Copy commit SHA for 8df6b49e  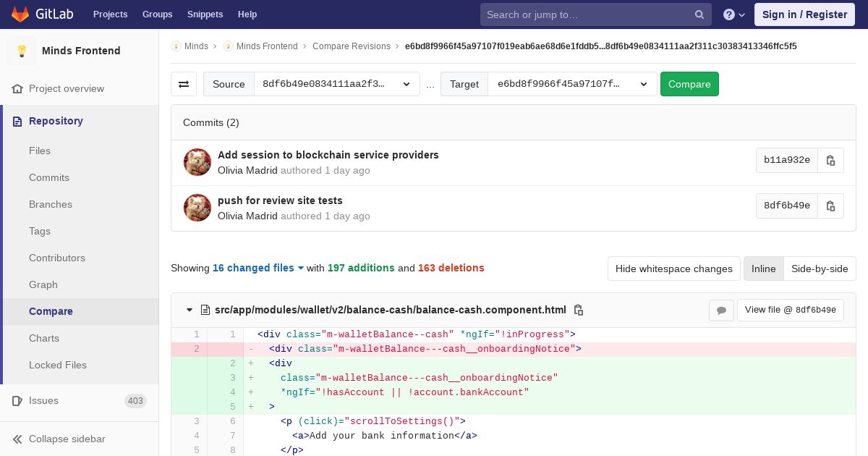[830, 206]
